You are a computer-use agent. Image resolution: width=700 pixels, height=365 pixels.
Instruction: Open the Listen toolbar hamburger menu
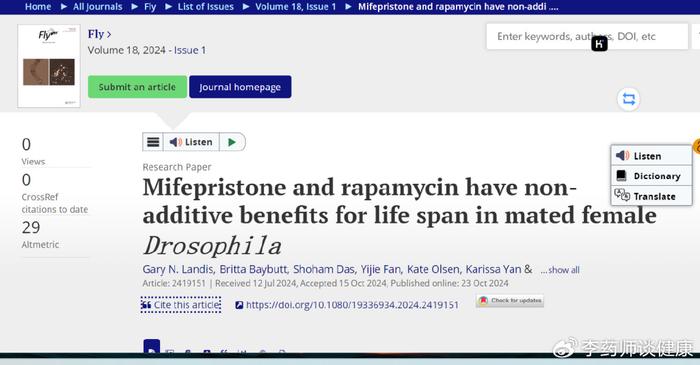click(153, 142)
